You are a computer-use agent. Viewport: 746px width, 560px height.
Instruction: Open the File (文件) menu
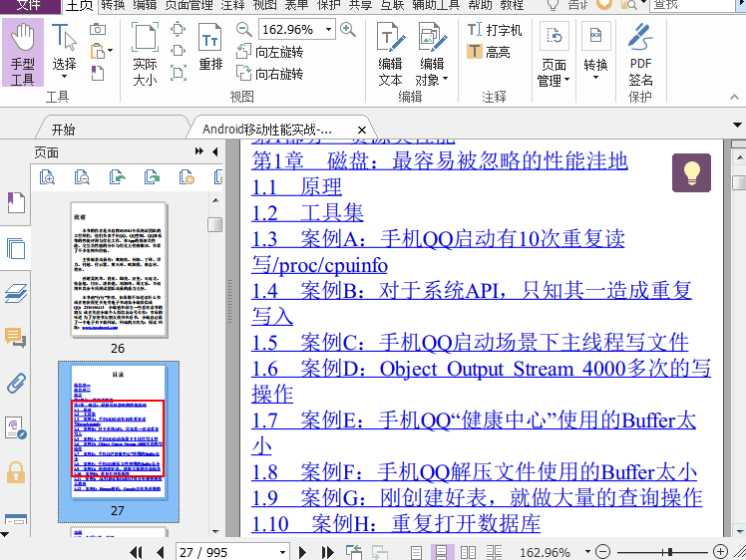point(30,6)
